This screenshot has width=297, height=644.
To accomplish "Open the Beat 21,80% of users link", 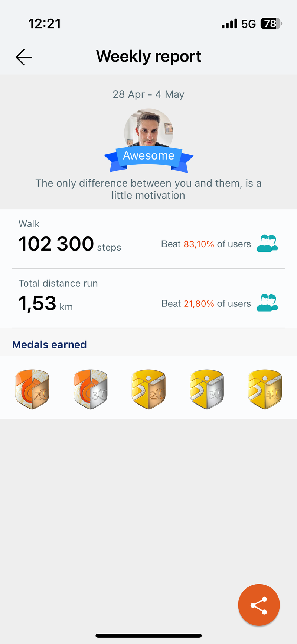I will click(206, 304).
